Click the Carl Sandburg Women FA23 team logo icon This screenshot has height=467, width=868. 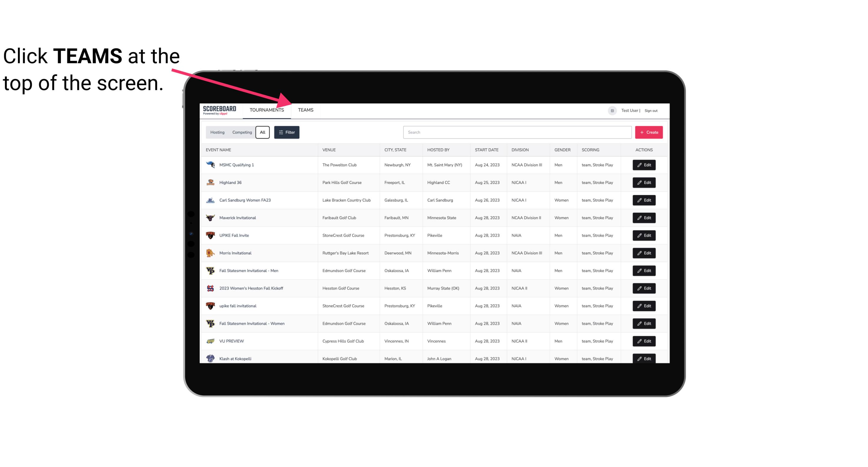[x=210, y=200]
